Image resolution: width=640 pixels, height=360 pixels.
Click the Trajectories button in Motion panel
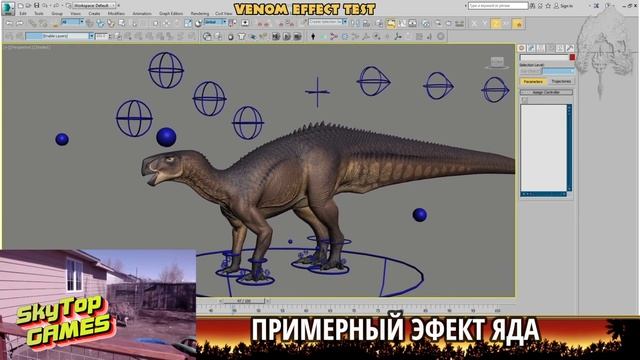pyautogui.click(x=561, y=82)
